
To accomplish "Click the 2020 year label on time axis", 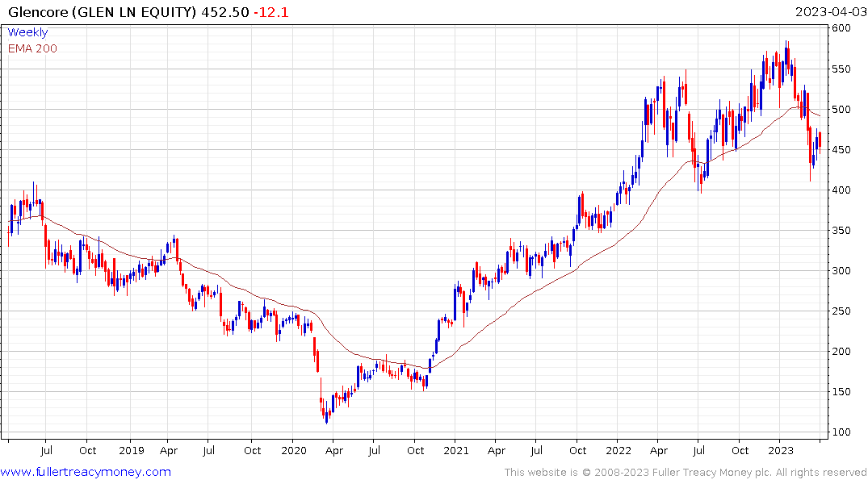I will point(293,451).
